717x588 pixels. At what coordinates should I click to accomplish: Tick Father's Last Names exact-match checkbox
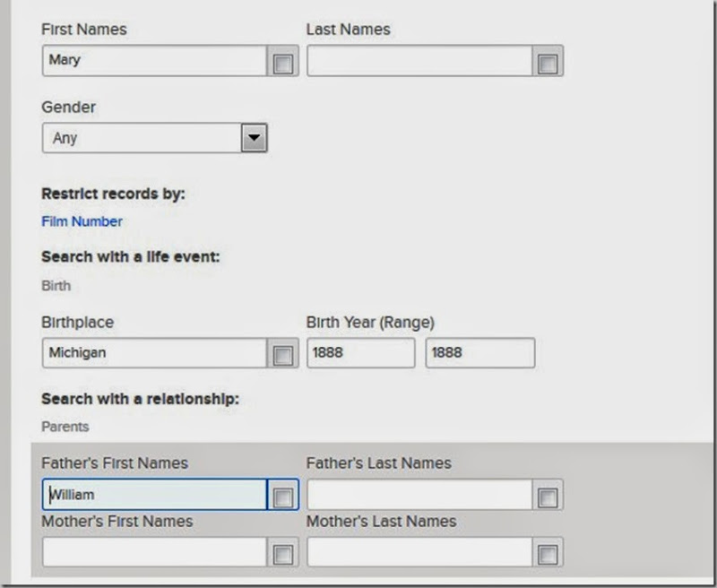click(x=548, y=497)
